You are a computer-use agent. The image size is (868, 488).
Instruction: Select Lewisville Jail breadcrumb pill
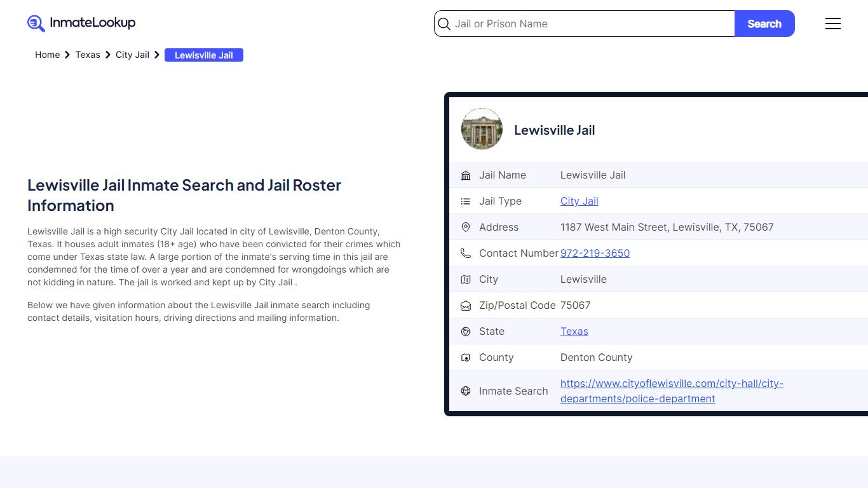(x=204, y=55)
